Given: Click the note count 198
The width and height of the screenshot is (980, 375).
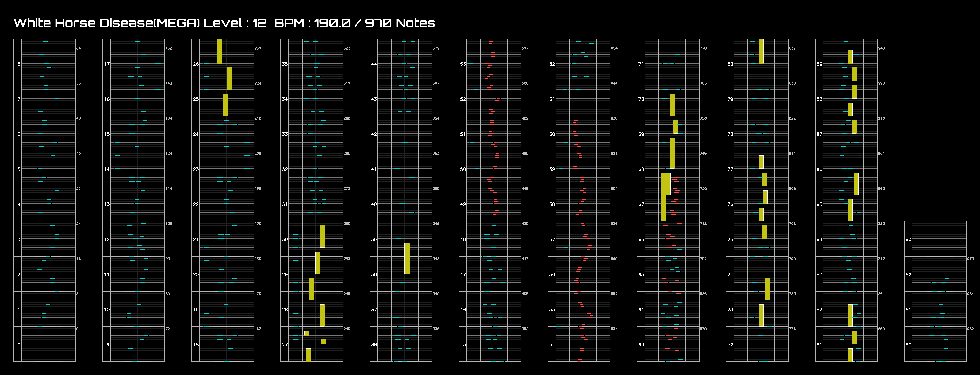Looking at the screenshot, I should click(x=258, y=188).
